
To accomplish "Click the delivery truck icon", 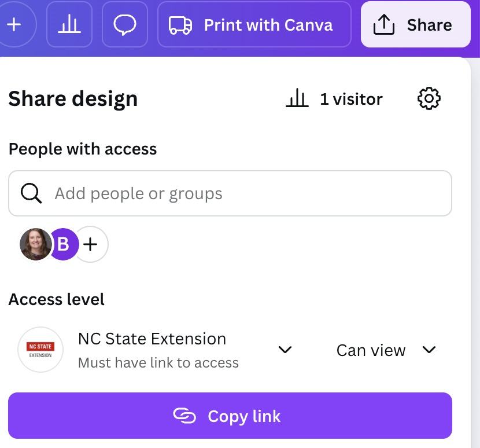I will point(179,24).
